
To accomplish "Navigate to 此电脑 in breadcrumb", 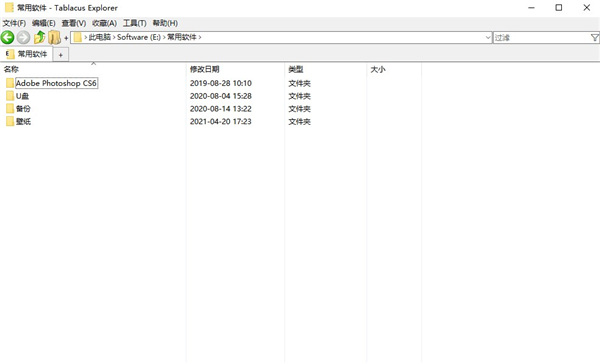I will coord(99,38).
